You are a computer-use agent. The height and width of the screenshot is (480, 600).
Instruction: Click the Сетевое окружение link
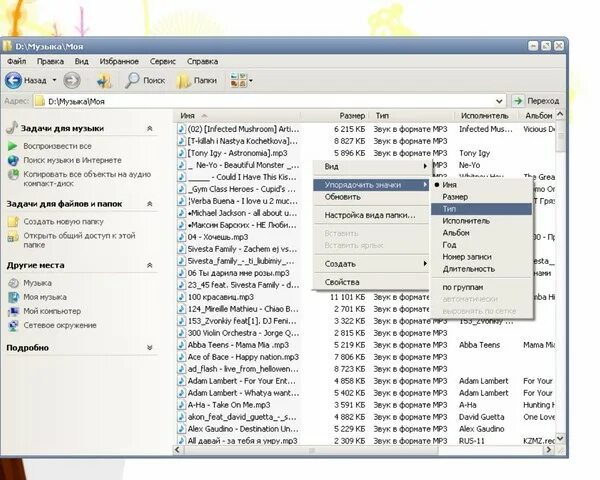pos(60,325)
